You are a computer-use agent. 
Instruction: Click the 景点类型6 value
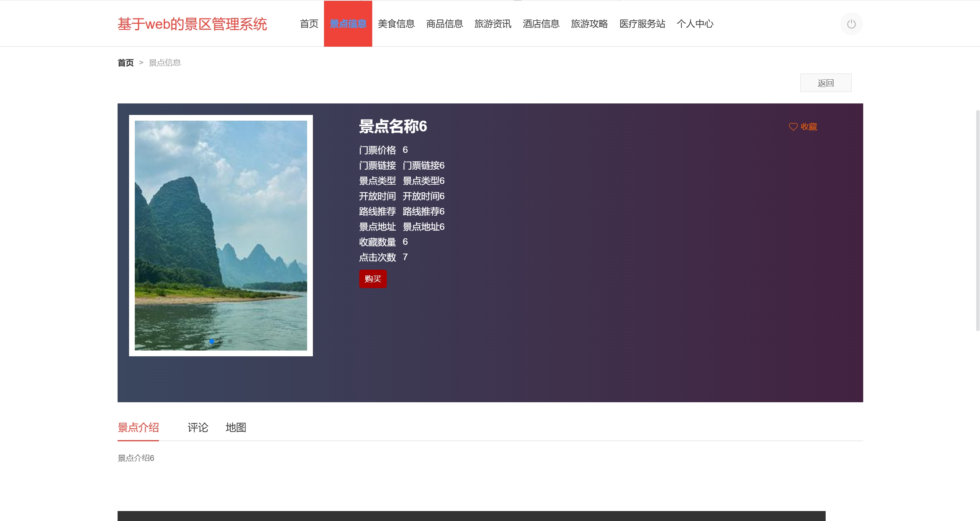424,181
